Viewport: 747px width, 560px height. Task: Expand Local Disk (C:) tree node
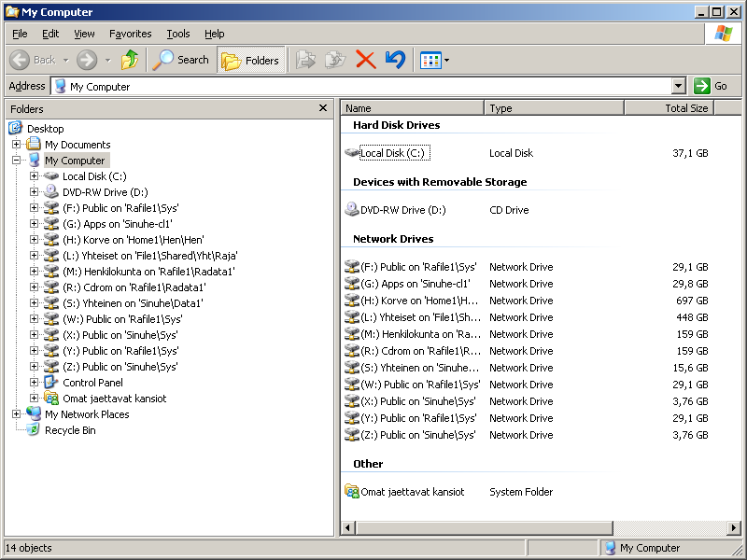pyautogui.click(x=34, y=175)
